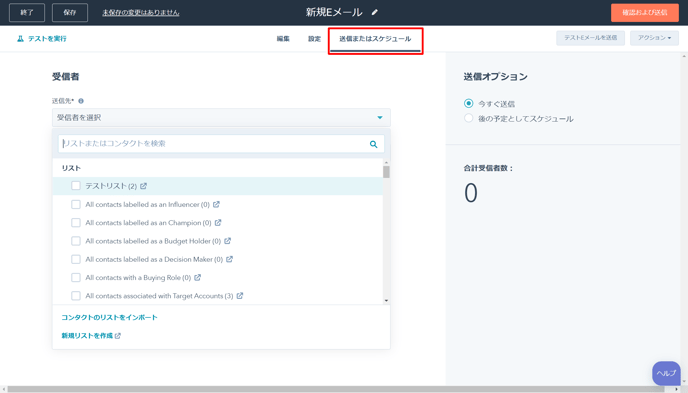Open the Champion list's external link icon
The width and height of the screenshot is (688, 393).
coord(218,223)
